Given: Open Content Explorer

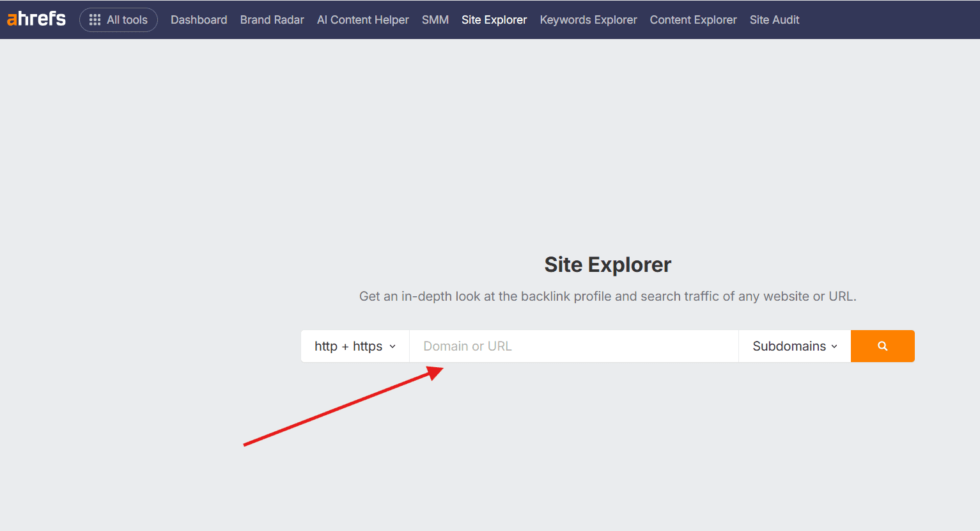Looking at the screenshot, I should [693, 20].
